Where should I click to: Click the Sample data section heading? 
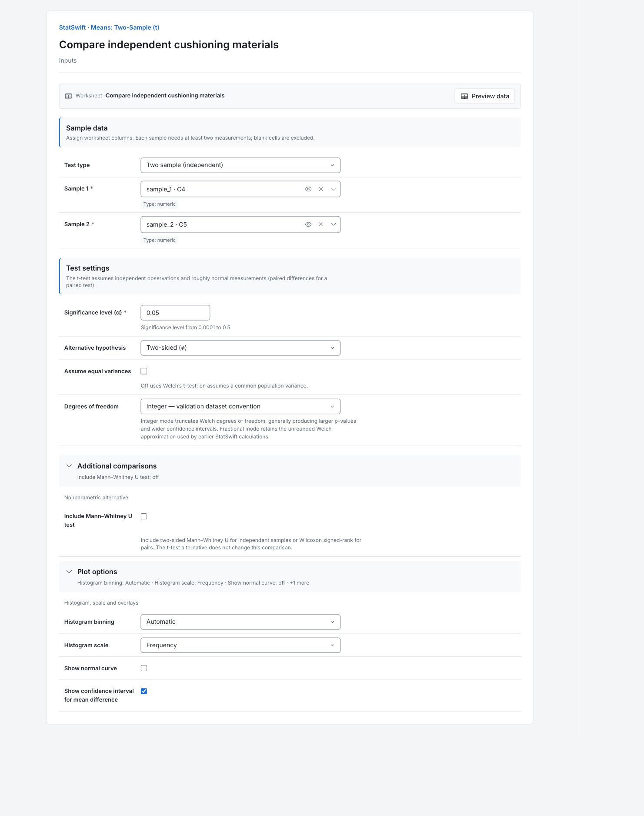pyautogui.click(x=87, y=128)
